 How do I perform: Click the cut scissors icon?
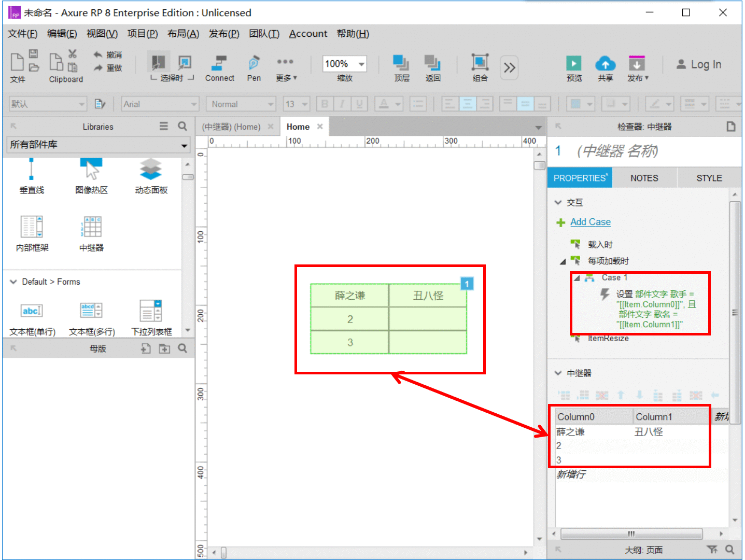(72, 54)
